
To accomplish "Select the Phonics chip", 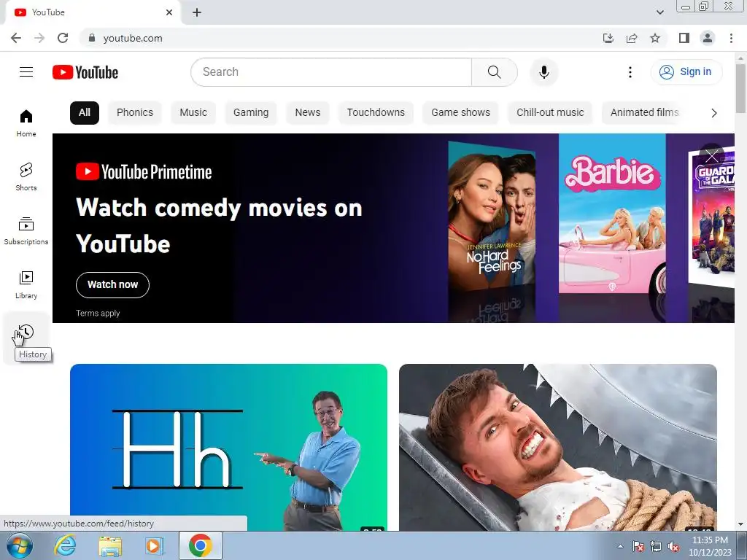I will pos(135,113).
